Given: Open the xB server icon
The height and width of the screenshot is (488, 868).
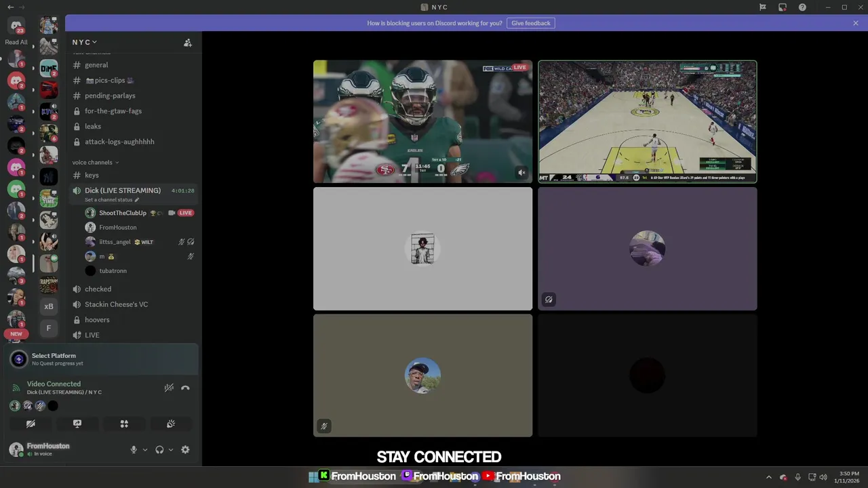Looking at the screenshot, I should (x=49, y=306).
